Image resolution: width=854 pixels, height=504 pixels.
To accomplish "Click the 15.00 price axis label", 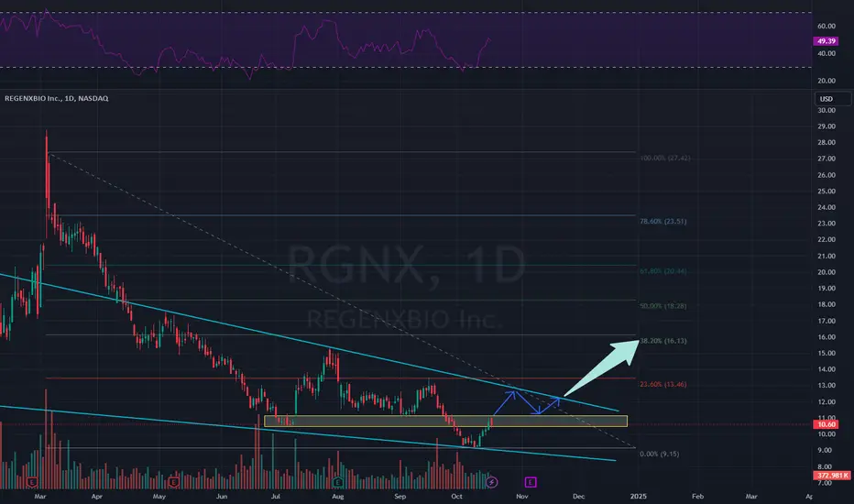I will (x=827, y=353).
